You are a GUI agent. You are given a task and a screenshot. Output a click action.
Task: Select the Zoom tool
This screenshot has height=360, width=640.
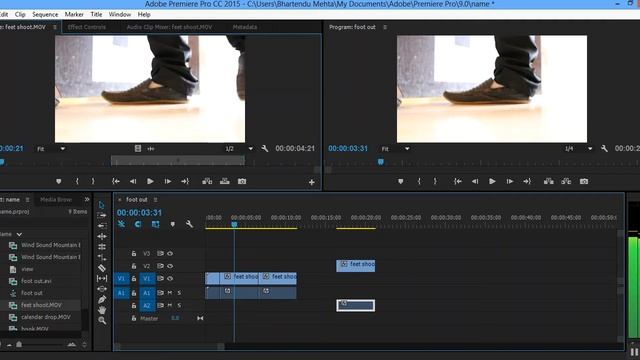coord(102,321)
